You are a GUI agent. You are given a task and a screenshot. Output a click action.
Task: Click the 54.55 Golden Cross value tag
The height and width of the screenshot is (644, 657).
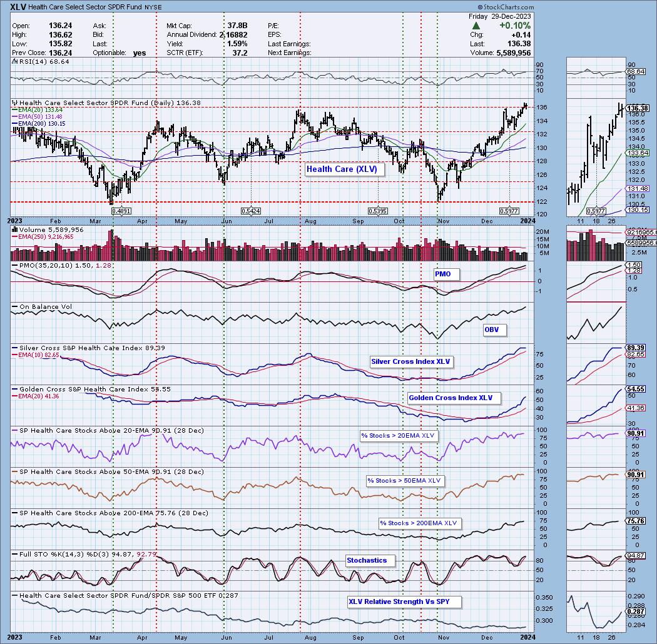[636, 389]
